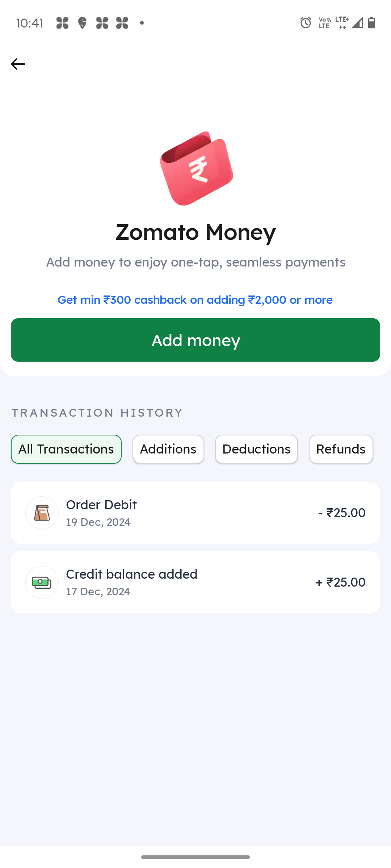This screenshot has height=868, width=391.
Task: Switch to the Additions filter
Action: click(x=168, y=449)
